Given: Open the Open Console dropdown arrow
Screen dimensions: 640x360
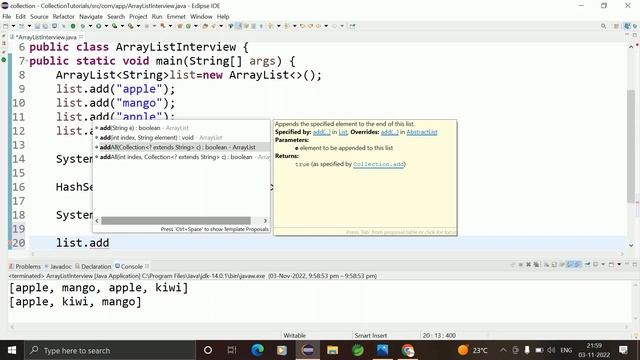Looking at the screenshot, I should [619, 264].
